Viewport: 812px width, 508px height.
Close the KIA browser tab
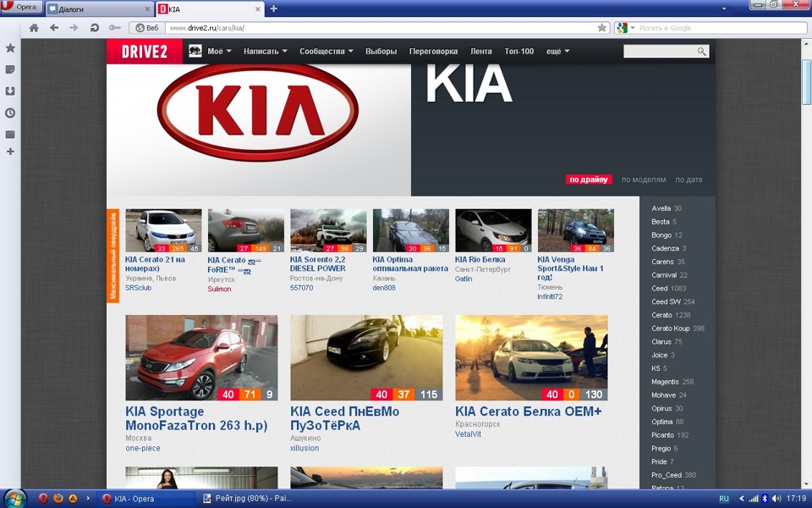[x=257, y=9]
